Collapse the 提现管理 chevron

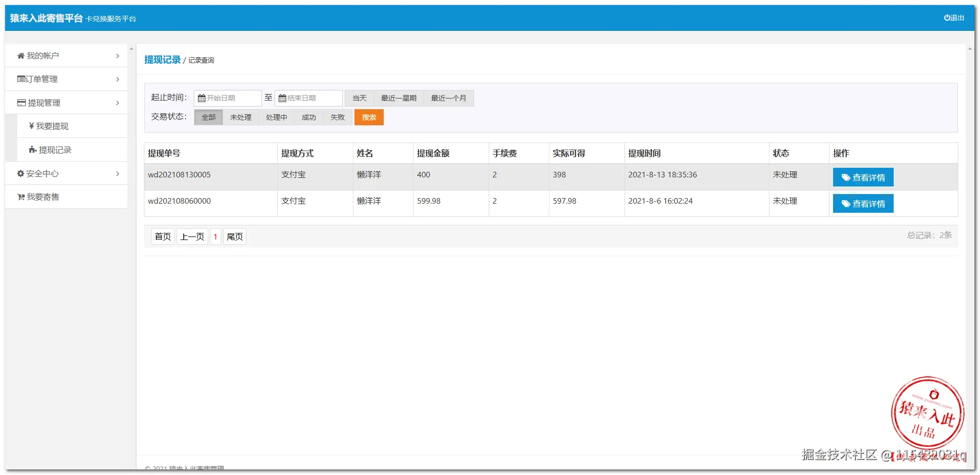[x=118, y=103]
